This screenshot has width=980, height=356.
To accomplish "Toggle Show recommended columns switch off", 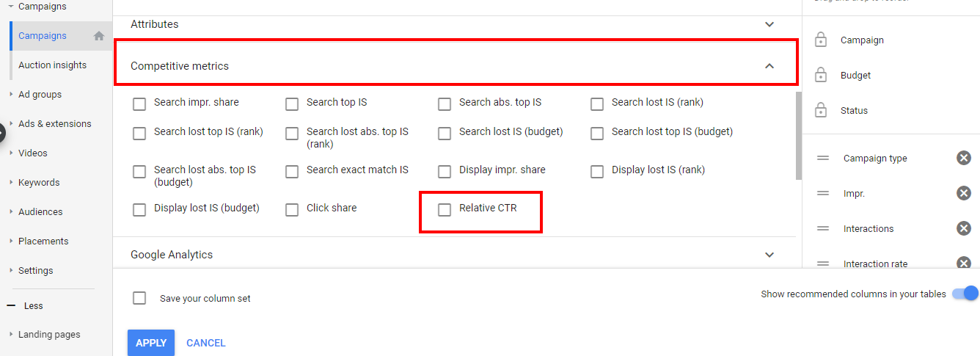I will (x=965, y=294).
